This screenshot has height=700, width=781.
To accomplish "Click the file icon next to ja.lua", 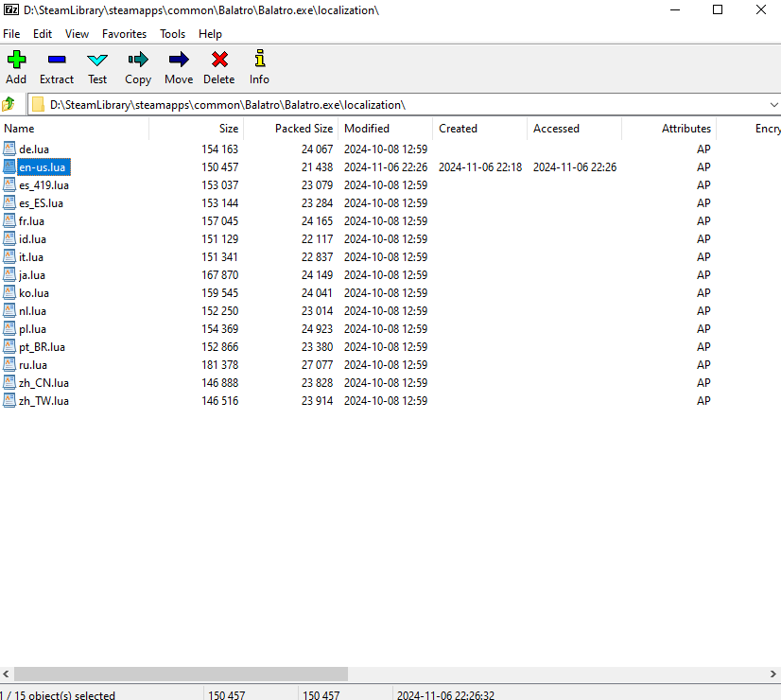I will tap(9, 274).
